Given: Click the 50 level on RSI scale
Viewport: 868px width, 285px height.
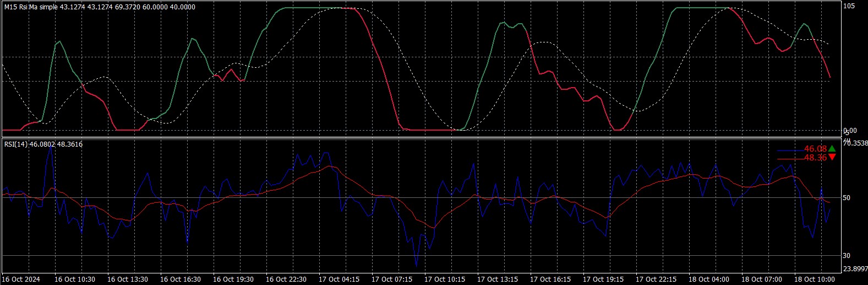Looking at the screenshot, I should coord(848,197).
